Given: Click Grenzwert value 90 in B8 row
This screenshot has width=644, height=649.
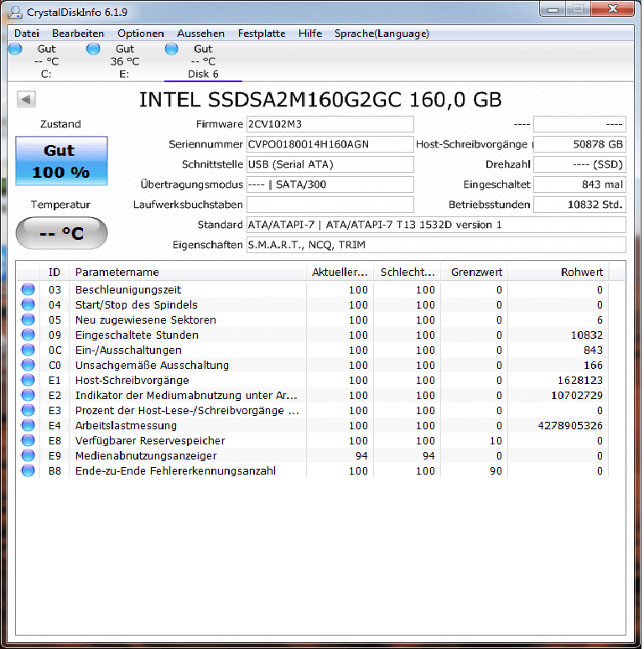Looking at the screenshot, I should tap(496, 471).
